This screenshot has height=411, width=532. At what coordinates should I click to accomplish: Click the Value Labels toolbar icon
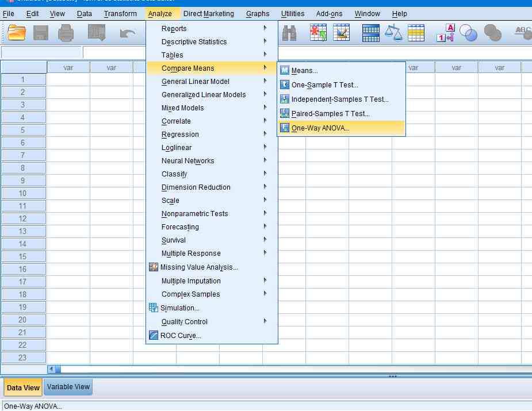pos(446,33)
